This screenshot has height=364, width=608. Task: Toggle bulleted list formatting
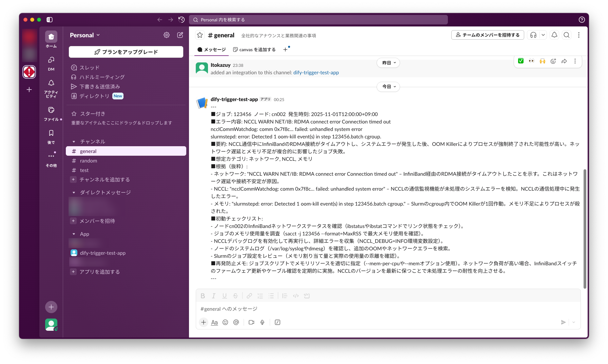click(271, 296)
